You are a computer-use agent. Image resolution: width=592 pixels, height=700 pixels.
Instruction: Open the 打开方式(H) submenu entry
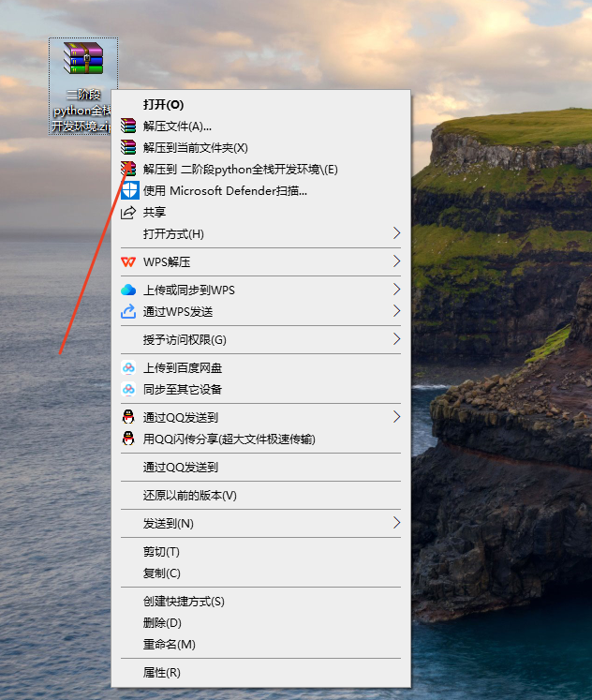260,233
